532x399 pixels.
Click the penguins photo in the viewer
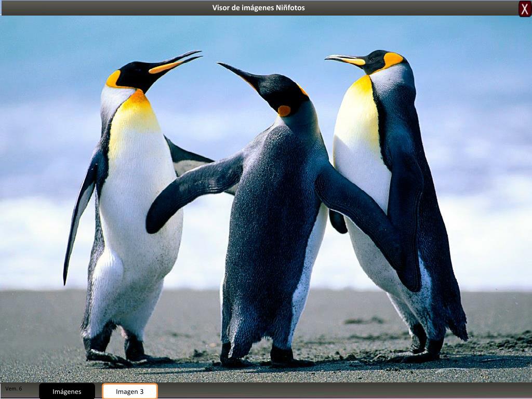(x=266, y=199)
